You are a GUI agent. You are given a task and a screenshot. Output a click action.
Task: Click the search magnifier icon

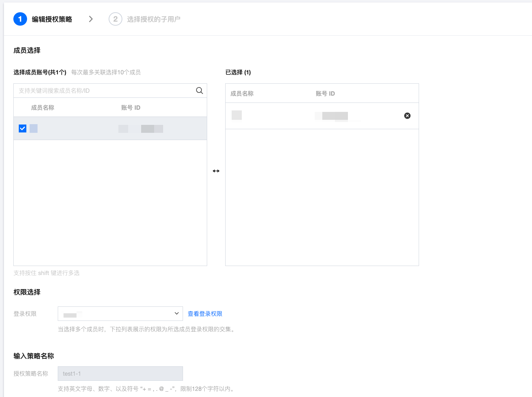tap(199, 91)
